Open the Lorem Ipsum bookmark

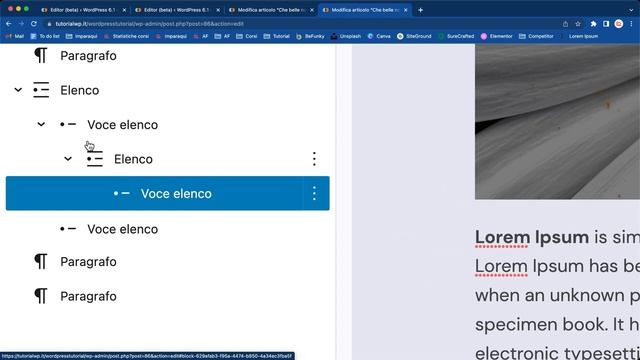580,36
